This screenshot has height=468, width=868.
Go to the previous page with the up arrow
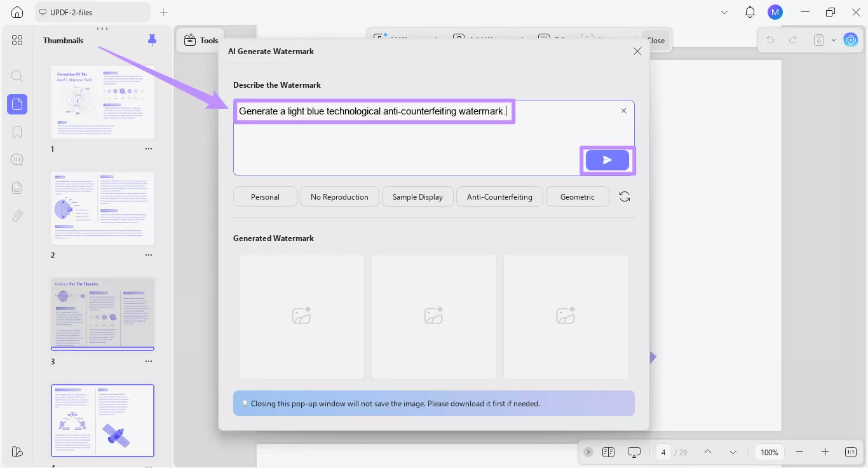[x=708, y=452]
